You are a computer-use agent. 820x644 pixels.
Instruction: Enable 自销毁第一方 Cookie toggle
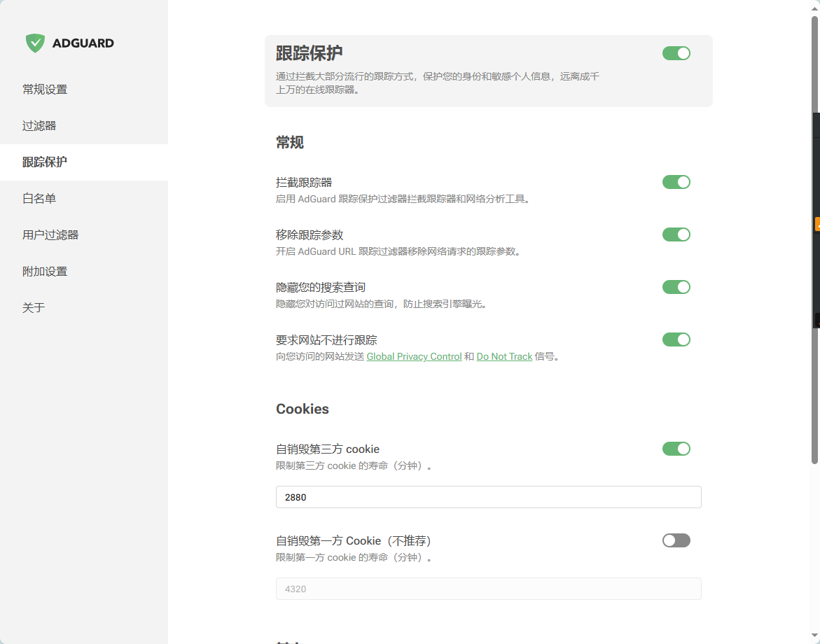pyautogui.click(x=676, y=540)
